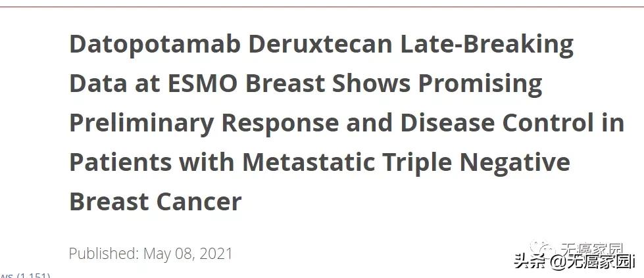The height and width of the screenshot is (278, 644).
Task: Click the word Promising in the headline
Action: (481, 83)
